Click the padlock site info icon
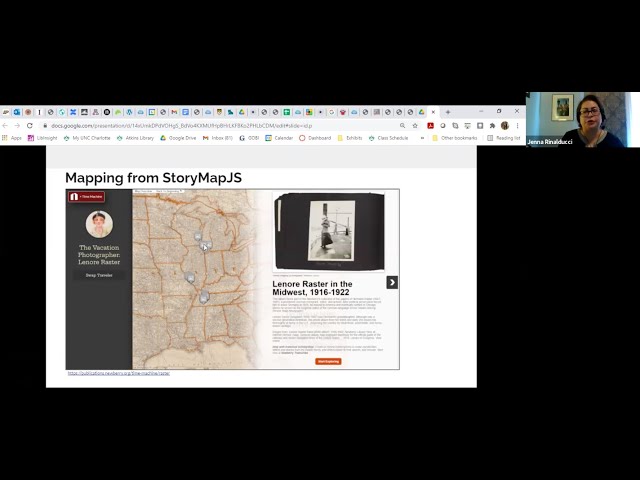The width and height of the screenshot is (640, 480). click(x=45, y=126)
